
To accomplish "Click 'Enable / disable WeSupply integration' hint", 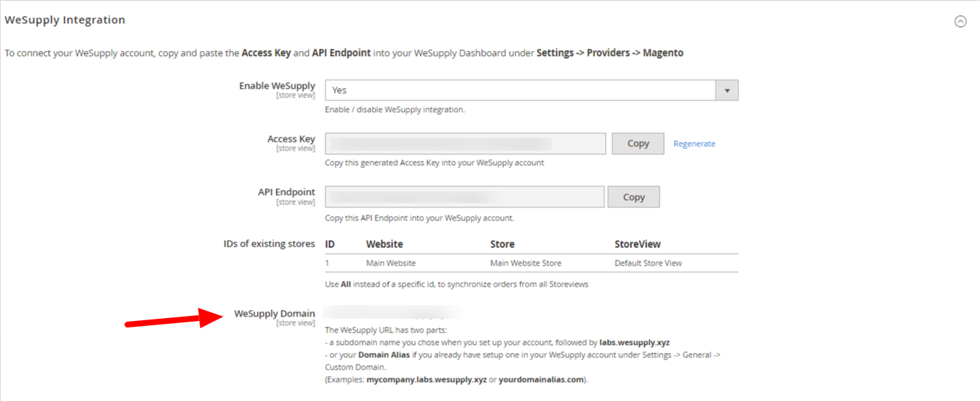I will click(395, 110).
